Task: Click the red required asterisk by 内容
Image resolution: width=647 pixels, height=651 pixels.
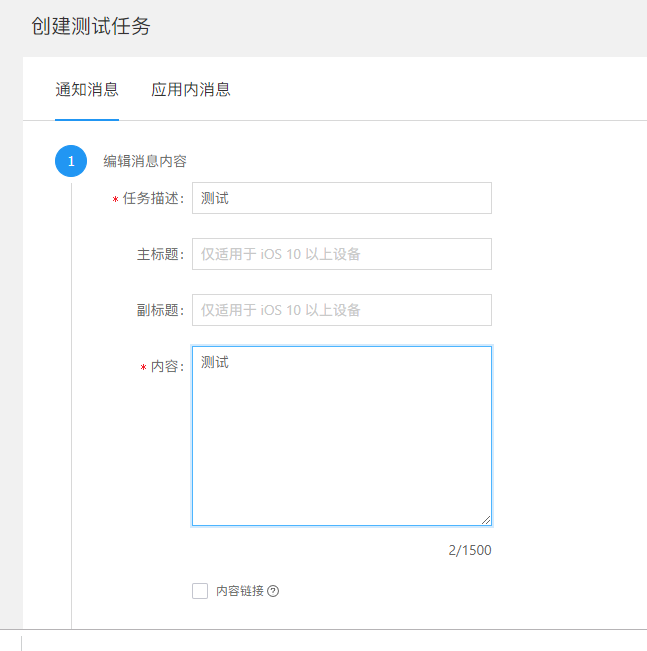Action: coord(143,367)
